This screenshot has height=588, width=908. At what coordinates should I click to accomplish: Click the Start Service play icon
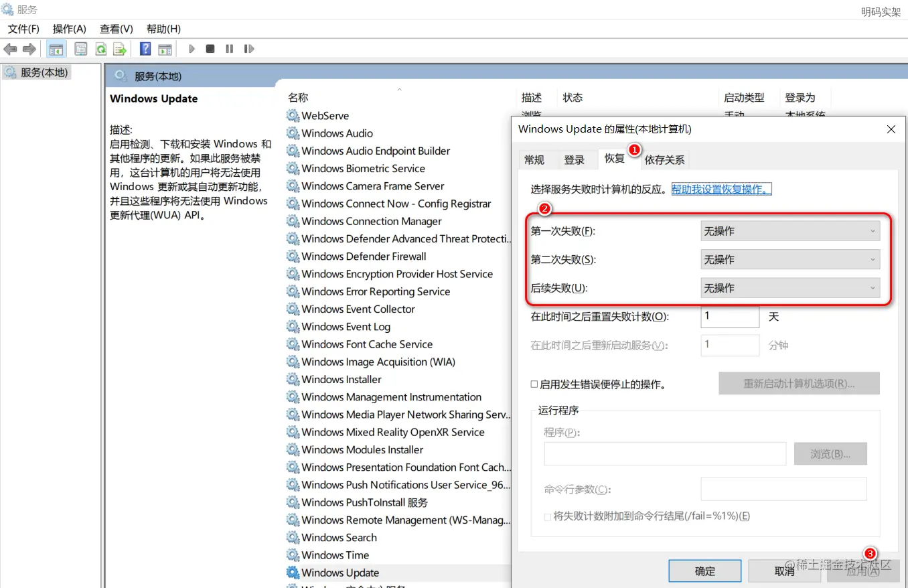[192, 49]
